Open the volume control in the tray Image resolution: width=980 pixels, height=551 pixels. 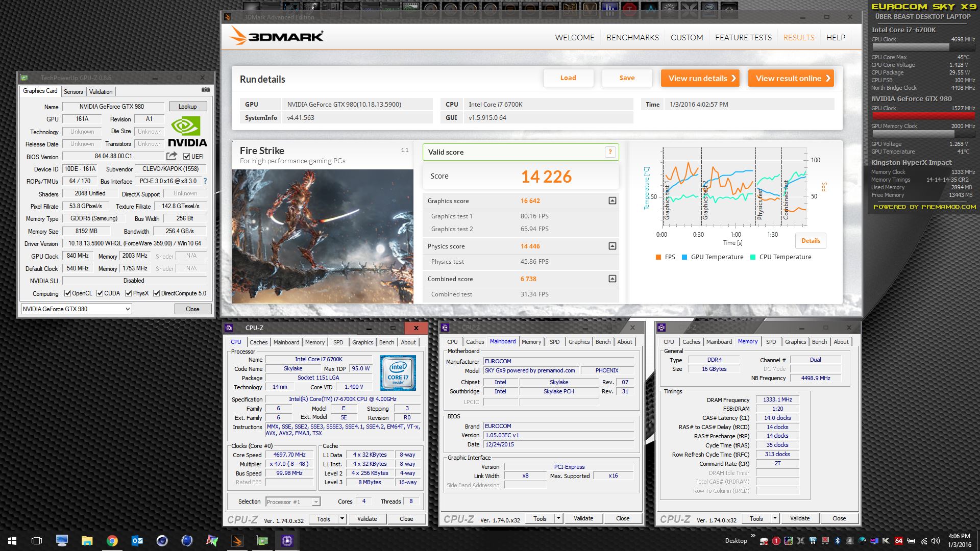[936, 541]
